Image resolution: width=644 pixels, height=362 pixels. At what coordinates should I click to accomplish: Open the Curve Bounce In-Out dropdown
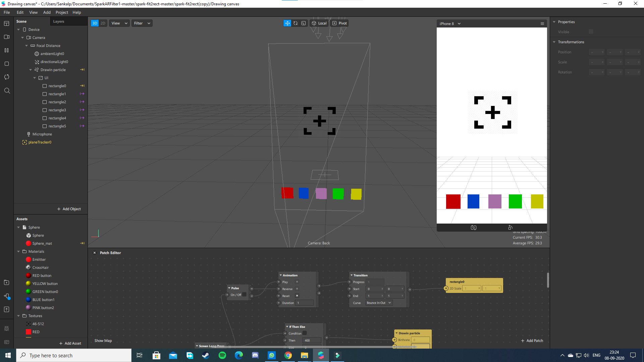(379, 303)
